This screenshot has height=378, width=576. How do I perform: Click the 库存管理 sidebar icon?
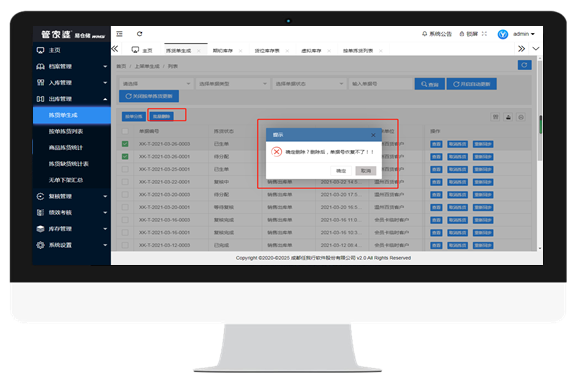(40, 228)
